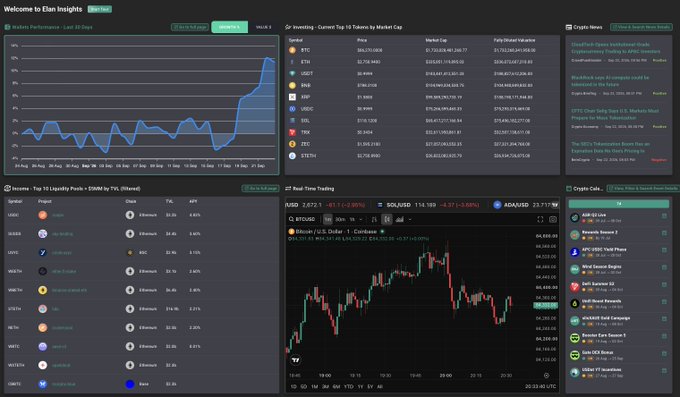Select the YTD date range
Image resolution: width=680 pixels, height=397 pixels.
tap(348, 386)
